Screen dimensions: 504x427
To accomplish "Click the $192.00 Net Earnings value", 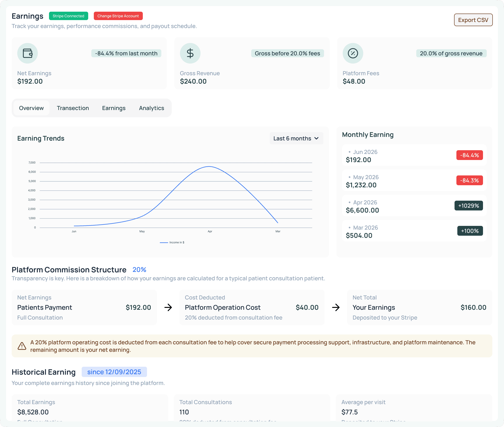I will point(30,81).
